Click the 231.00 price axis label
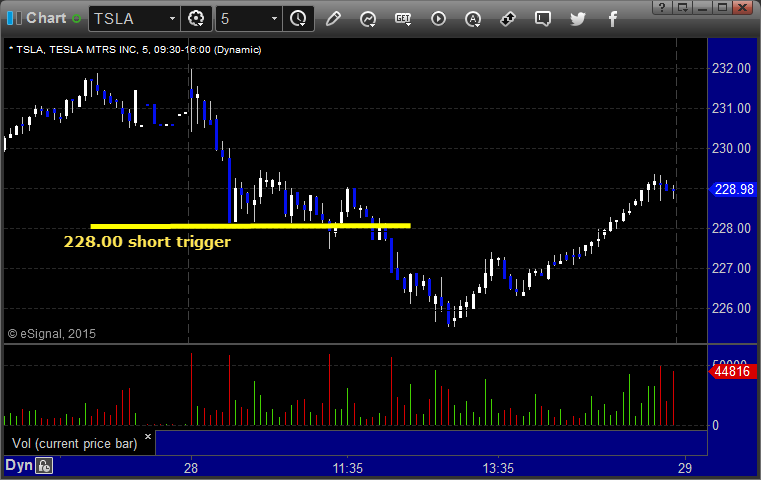 tap(731, 108)
